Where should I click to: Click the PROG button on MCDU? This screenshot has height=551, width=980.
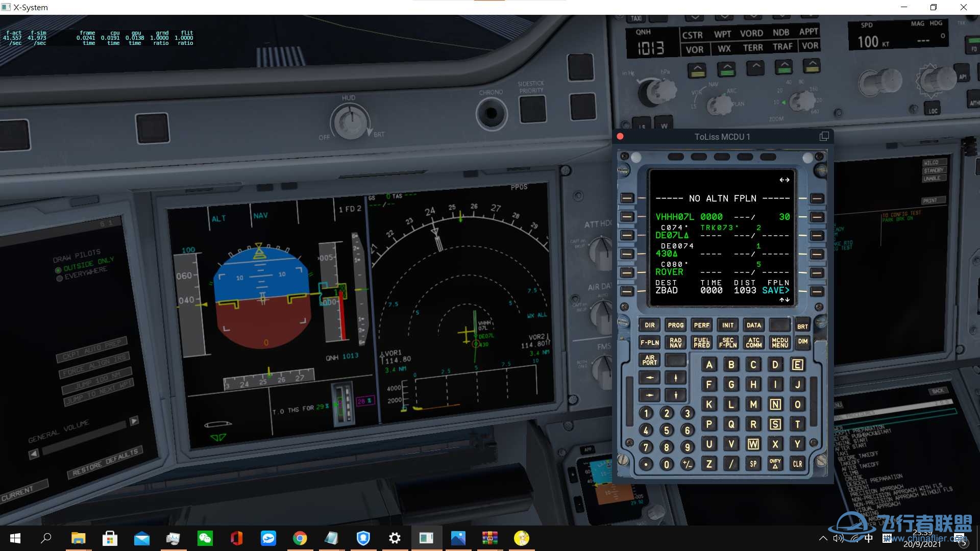click(675, 325)
